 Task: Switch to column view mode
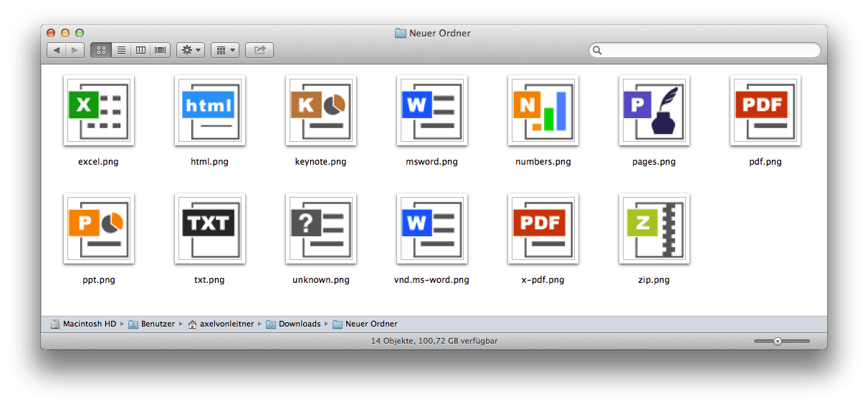tap(140, 50)
